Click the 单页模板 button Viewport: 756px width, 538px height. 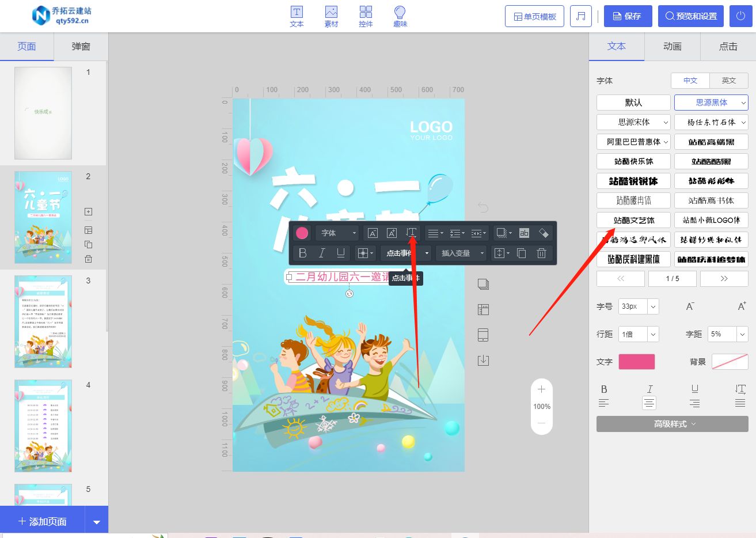click(x=535, y=16)
